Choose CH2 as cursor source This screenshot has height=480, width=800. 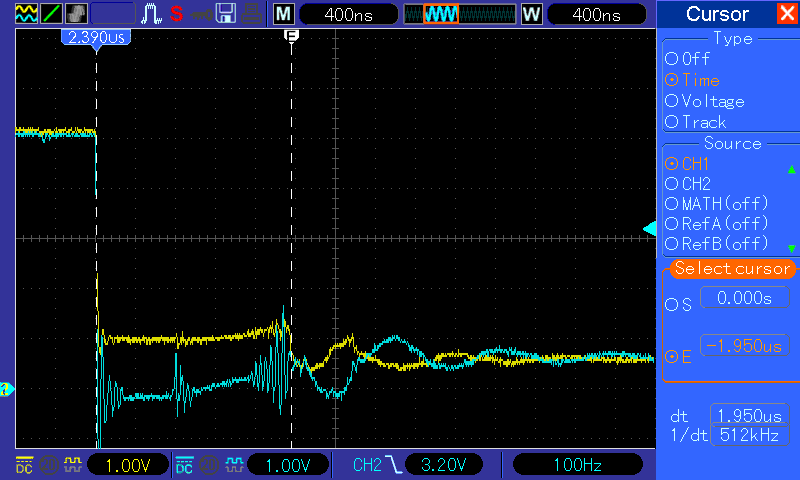pyautogui.click(x=688, y=184)
